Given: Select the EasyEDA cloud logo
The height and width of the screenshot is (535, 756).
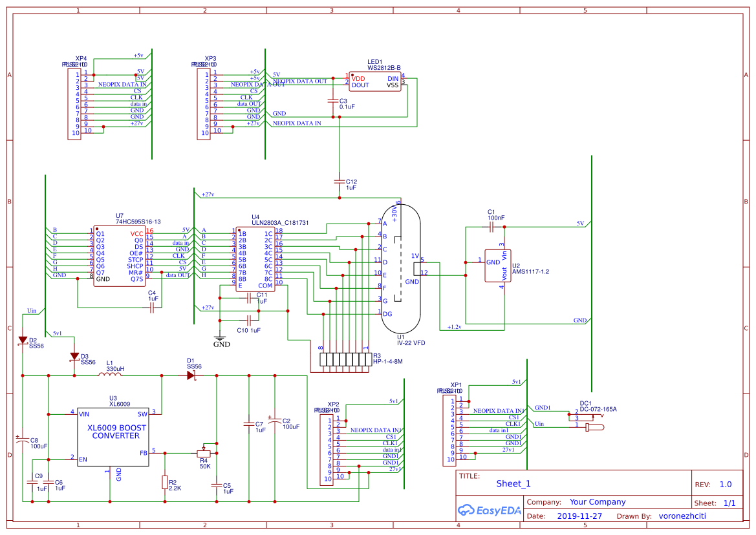Looking at the screenshot, I should pyautogui.click(x=490, y=510).
